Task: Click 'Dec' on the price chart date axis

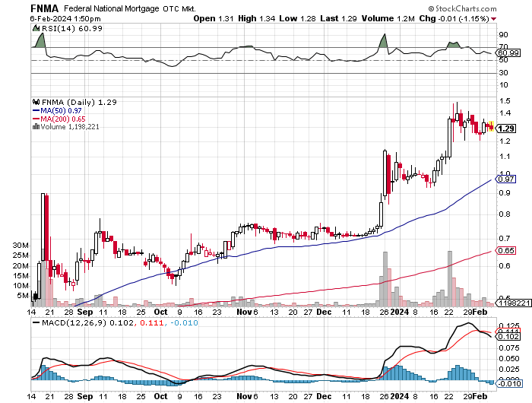Action: pyautogui.click(x=324, y=312)
